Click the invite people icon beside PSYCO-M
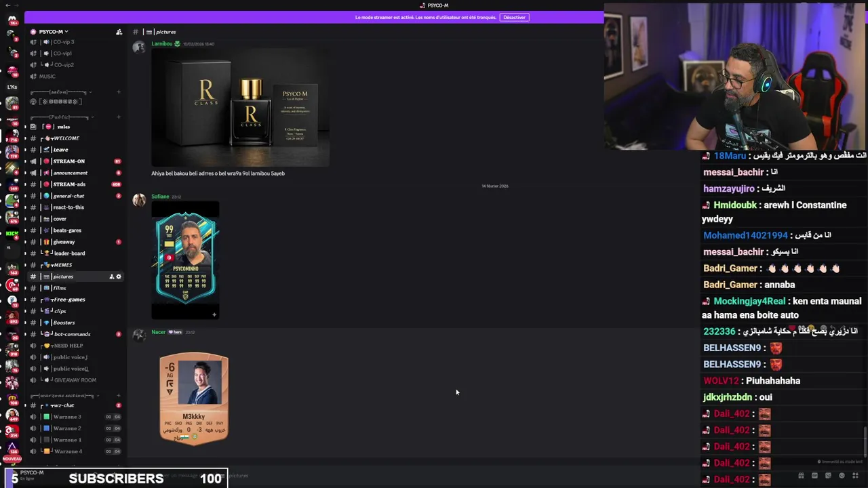868x488 pixels. (119, 32)
